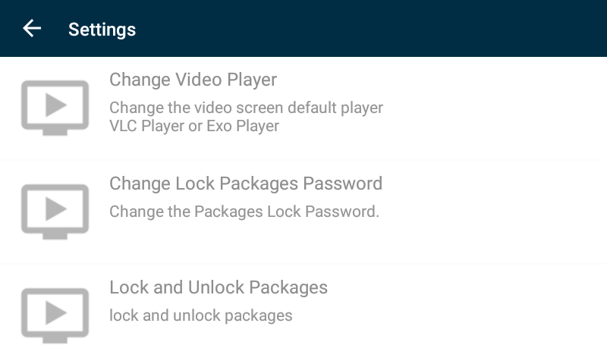The image size is (607, 364).
Task: Click the Settings title in the header
Action: pos(102,30)
